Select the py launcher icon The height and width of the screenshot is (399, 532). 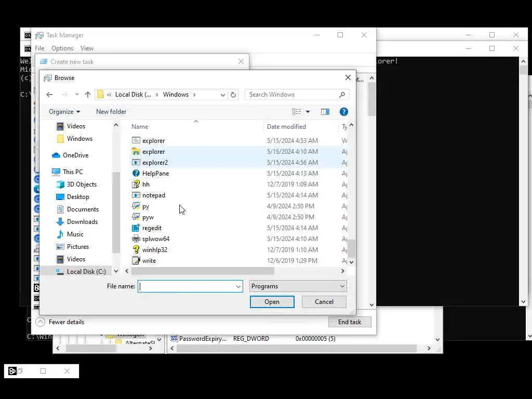136,206
